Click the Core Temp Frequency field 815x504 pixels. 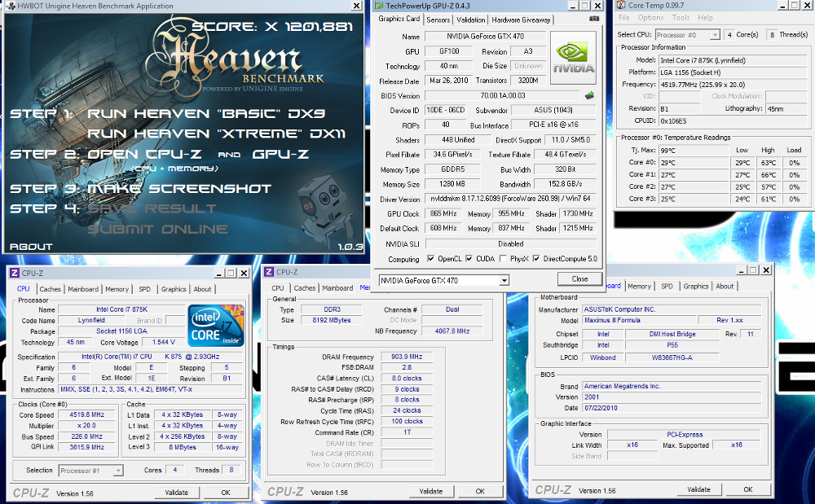coord(733,85)
